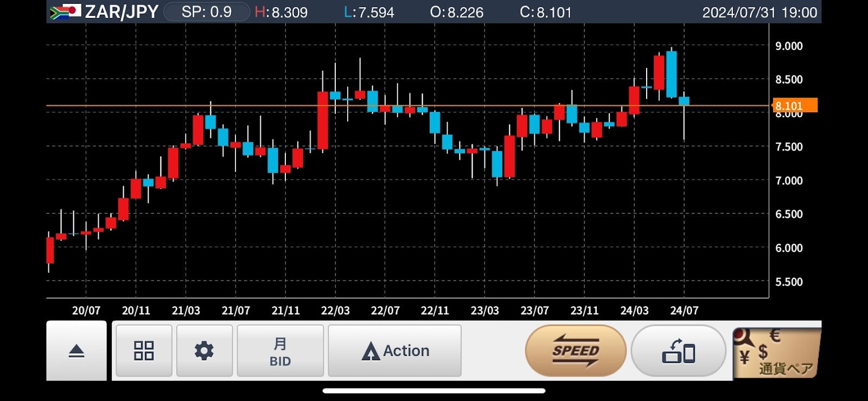Tap the South Africa/Japan flag icon
868x401 pixels.
(65, 12)
